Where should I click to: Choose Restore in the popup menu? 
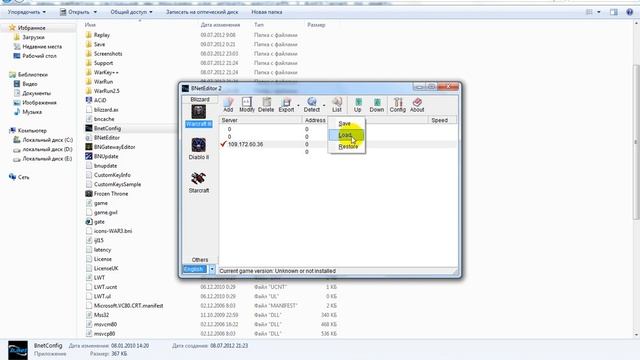click(x=348, y=147)
